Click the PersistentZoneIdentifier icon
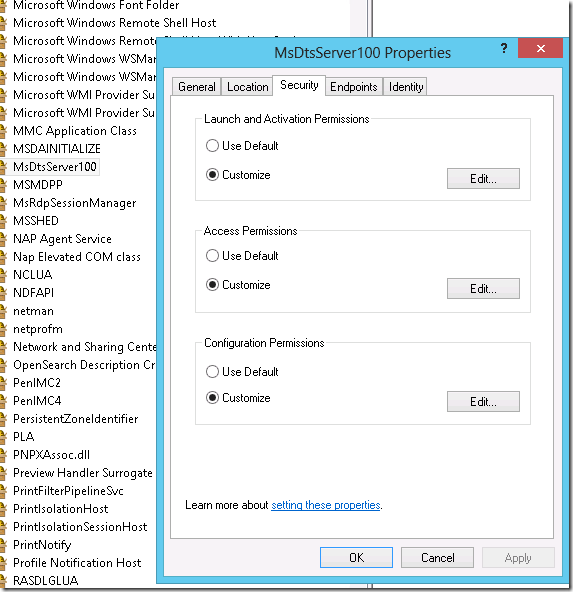The image size is (573, 592). pyautogui.click(x=3, y=419)
